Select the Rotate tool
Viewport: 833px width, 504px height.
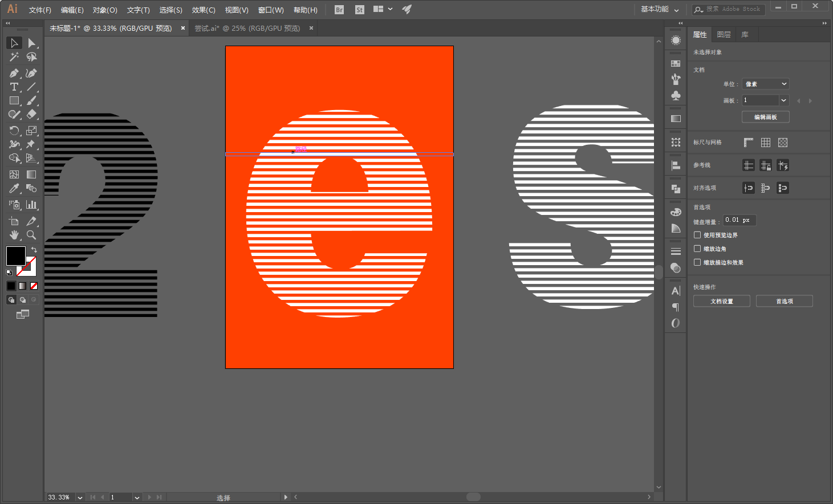coord(14,131)
